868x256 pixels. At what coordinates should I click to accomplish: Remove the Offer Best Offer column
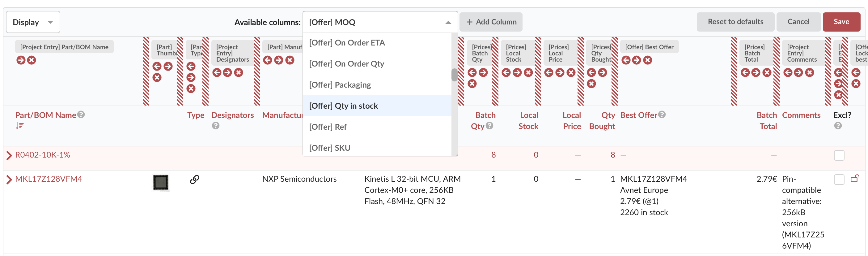click(x=648, y=60)
